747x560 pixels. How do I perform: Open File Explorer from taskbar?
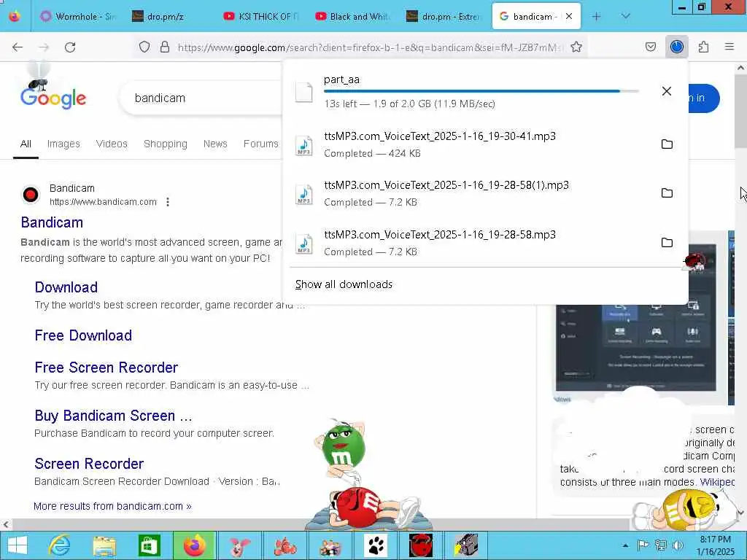pos(104,545)
